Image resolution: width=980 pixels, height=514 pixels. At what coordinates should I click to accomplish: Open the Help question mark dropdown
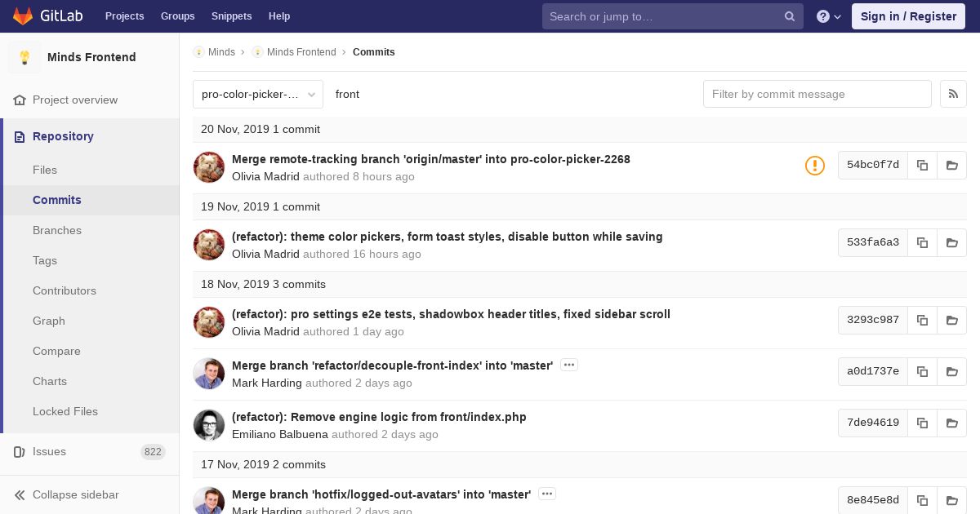tap(828, 16)
